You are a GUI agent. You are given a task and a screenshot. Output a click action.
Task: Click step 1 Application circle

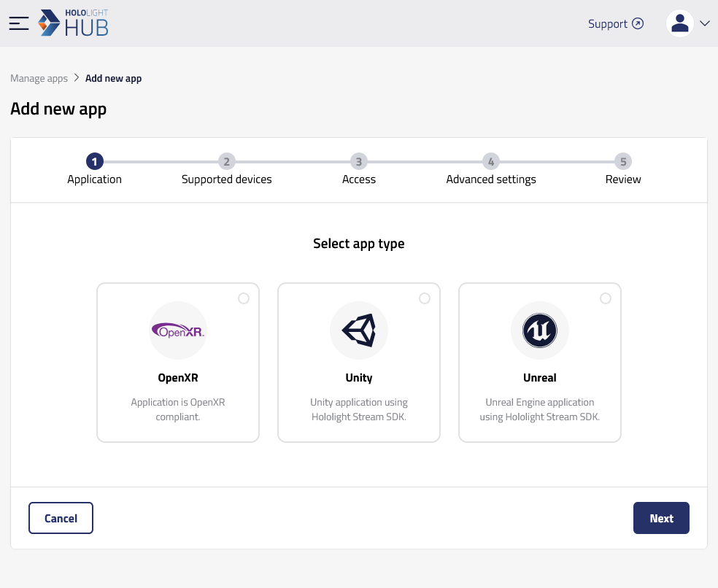[95, 161]
